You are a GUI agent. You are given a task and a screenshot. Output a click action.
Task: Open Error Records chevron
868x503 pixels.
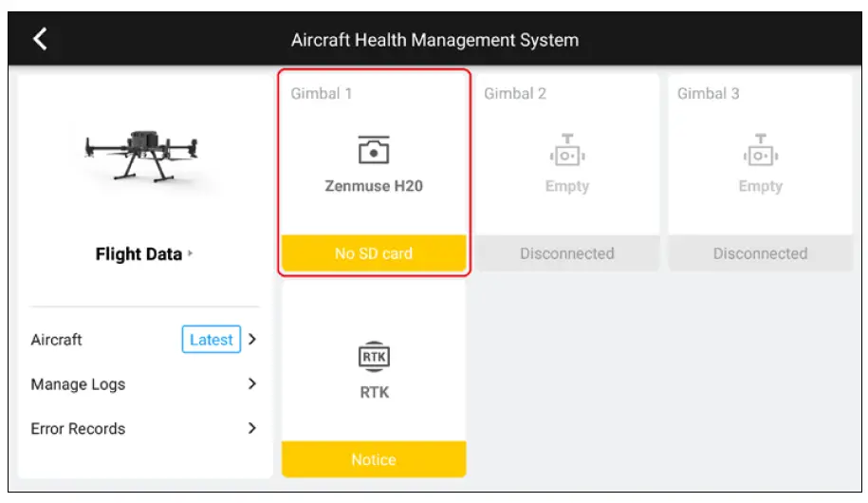(252, 429)
